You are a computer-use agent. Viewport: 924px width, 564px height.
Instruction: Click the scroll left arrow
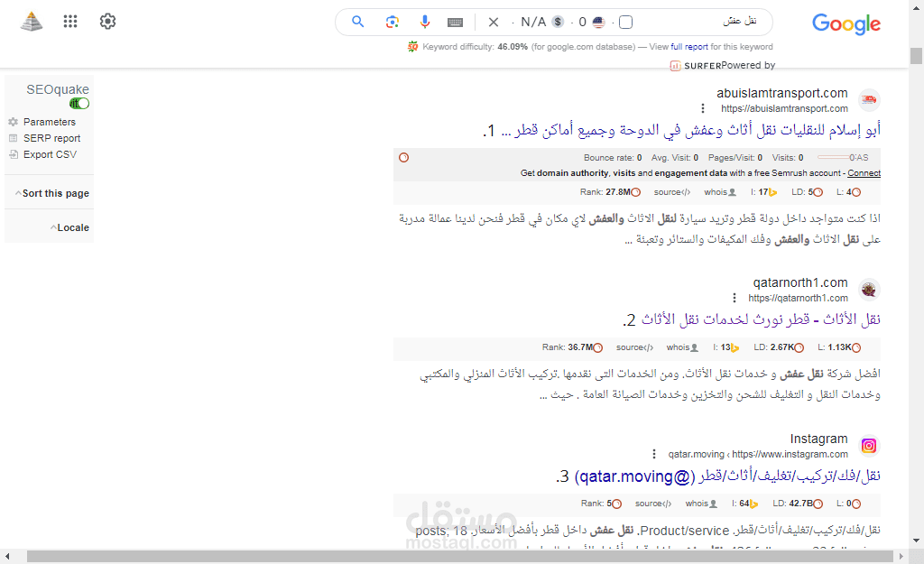tap(7, 557)
